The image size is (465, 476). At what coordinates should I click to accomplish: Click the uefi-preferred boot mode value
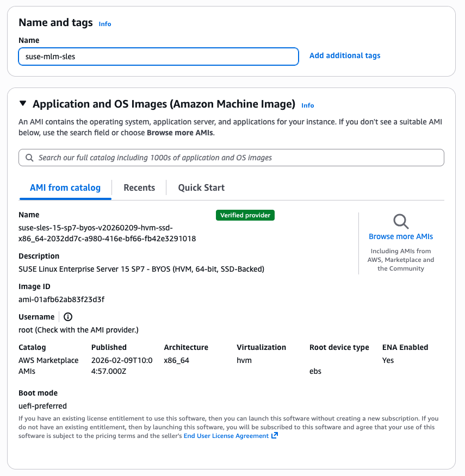[43, 406]
